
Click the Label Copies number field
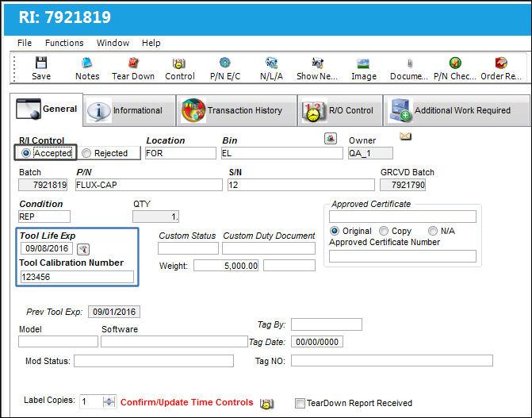[91, 402]
